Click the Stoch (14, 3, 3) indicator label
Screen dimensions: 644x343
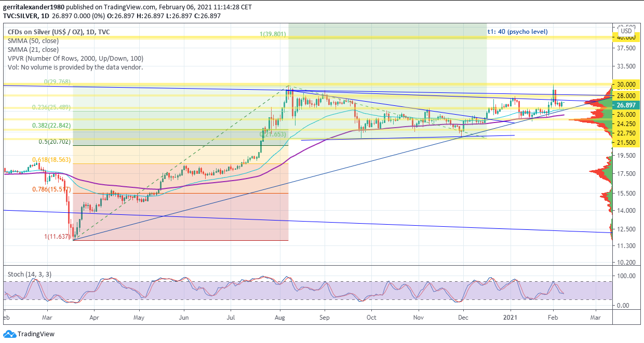point(30,274)
